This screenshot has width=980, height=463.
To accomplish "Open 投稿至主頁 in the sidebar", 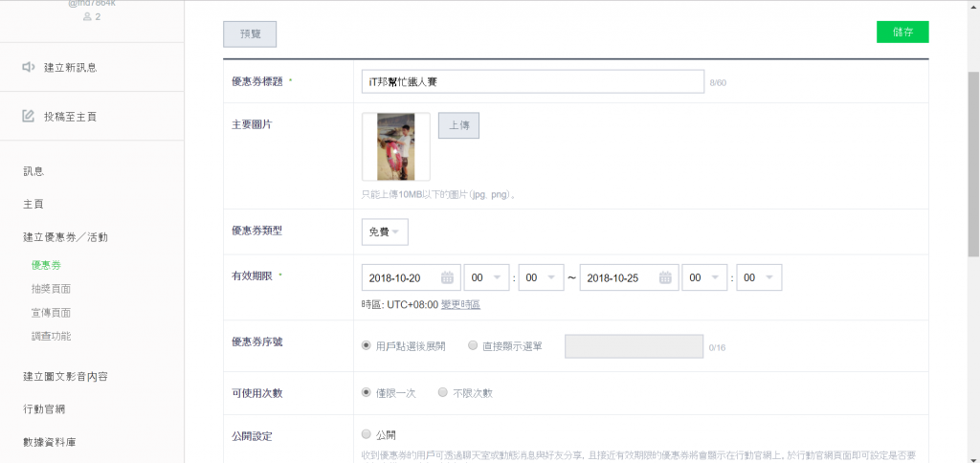I will point(70,116).
